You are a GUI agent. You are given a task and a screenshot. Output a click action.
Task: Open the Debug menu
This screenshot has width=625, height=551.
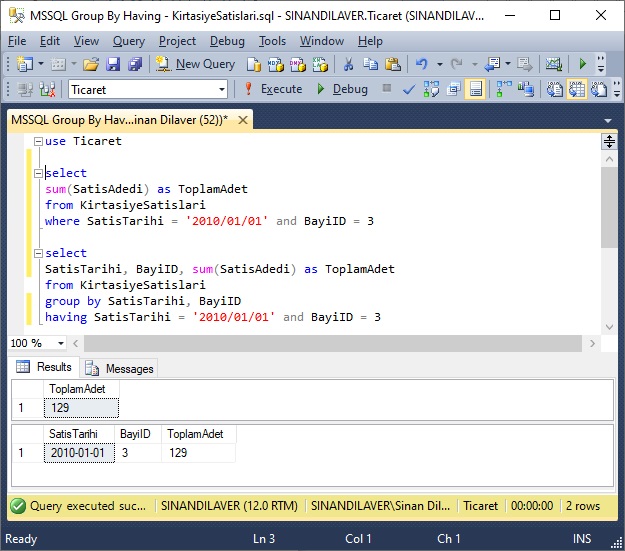[227, 41]
